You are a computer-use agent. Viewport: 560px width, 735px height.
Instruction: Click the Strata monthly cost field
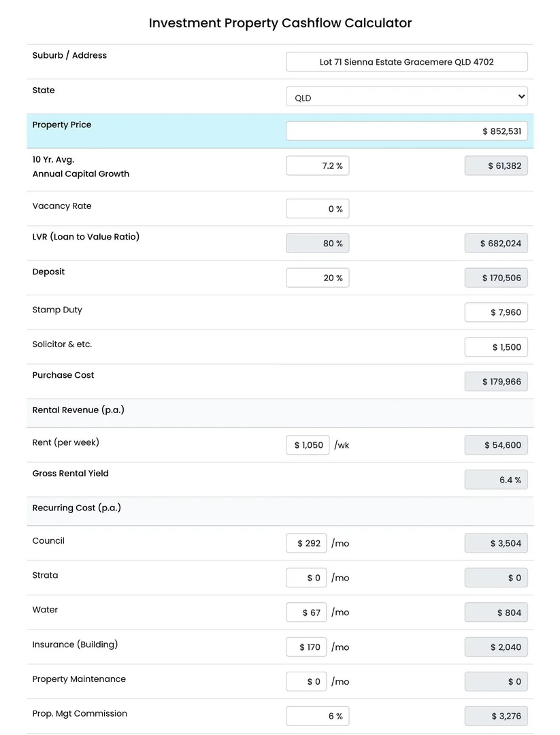pos(306,578)
